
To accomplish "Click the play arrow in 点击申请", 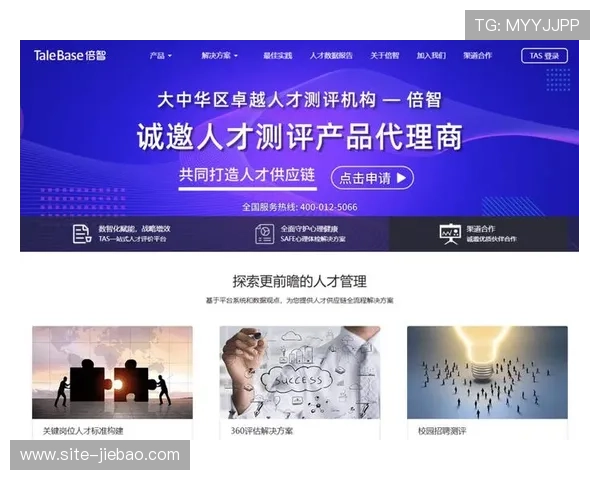I will click(x=401, y=178).
